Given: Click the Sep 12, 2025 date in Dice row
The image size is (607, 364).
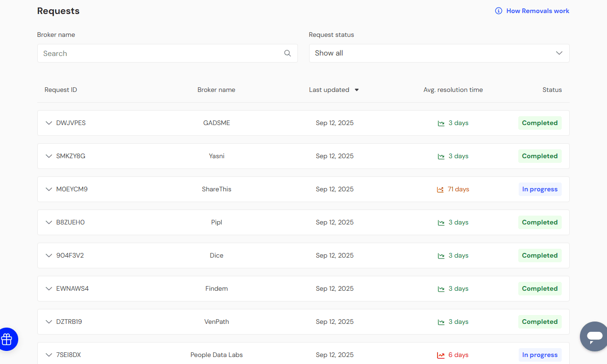Looking at the screenshot, I should pyautogui.click(x=335, y=256).
